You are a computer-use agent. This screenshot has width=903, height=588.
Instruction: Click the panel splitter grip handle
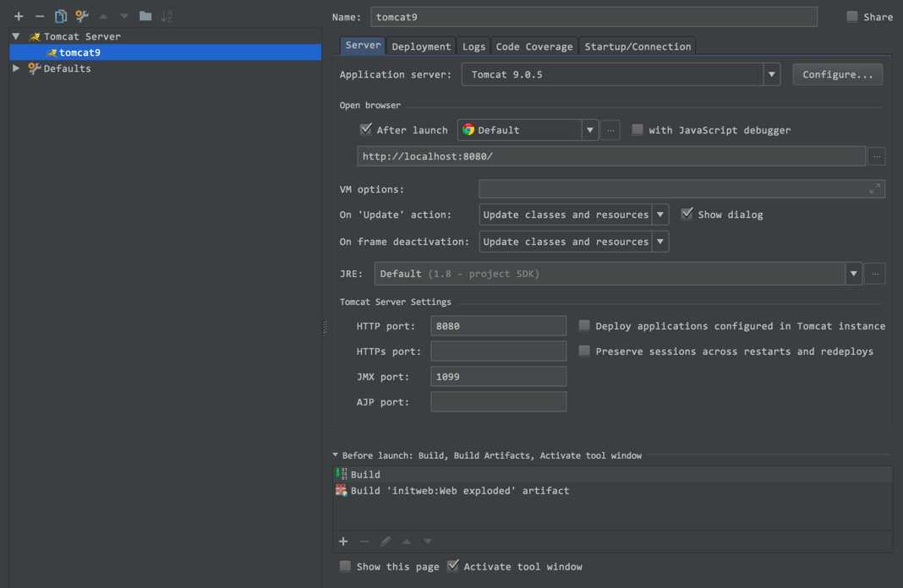pos(325,327)
